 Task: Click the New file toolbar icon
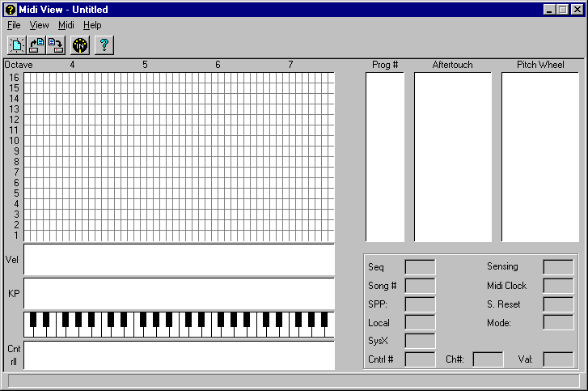click(17, 45)
